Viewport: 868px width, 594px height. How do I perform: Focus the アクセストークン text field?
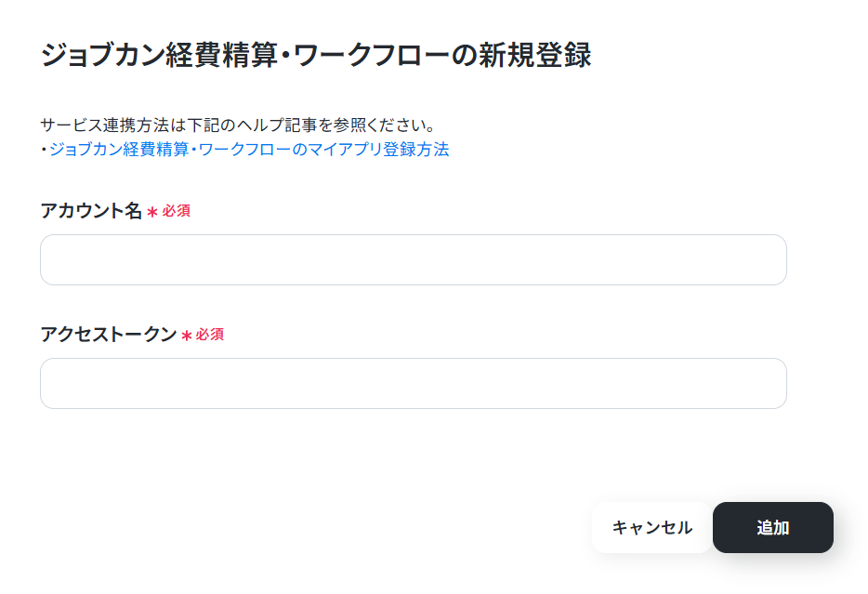click(414, 383)
